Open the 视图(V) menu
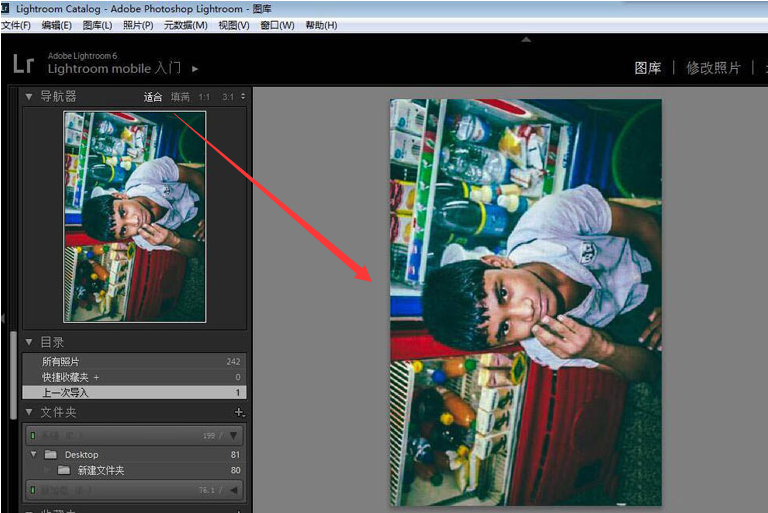The width and height of the screenshot is (768, 513). tap(234, 25)
